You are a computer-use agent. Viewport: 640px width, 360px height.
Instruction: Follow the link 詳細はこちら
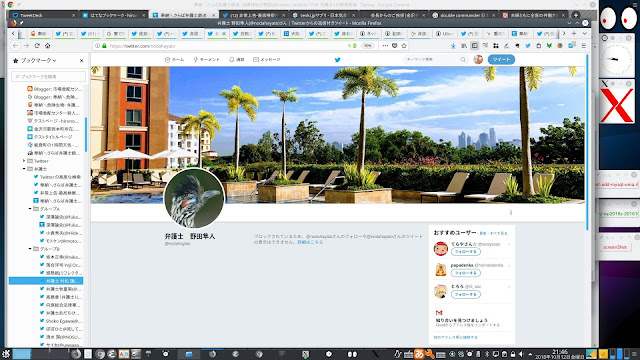(310, 242)
